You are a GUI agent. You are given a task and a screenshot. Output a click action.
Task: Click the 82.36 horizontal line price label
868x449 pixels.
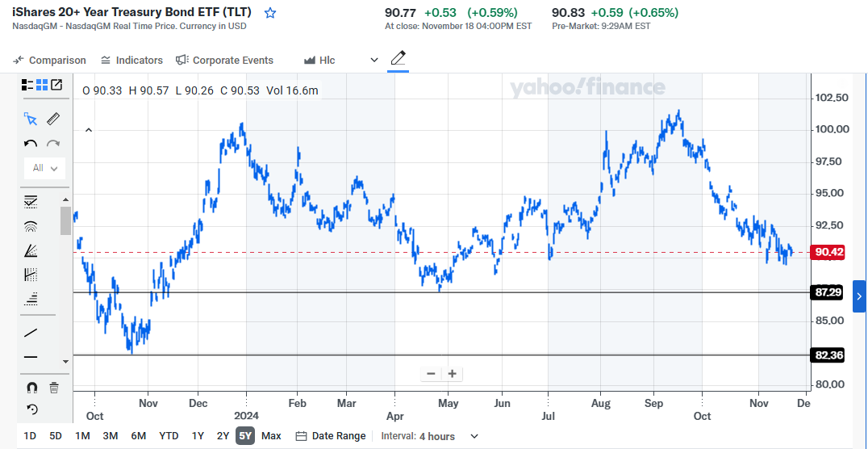pyautogui.click(x=827, y=355)
